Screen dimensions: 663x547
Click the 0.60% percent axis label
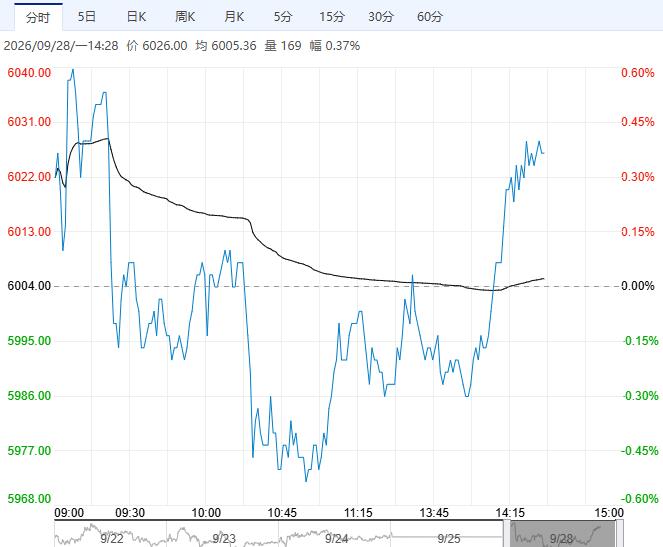point(638,73)
